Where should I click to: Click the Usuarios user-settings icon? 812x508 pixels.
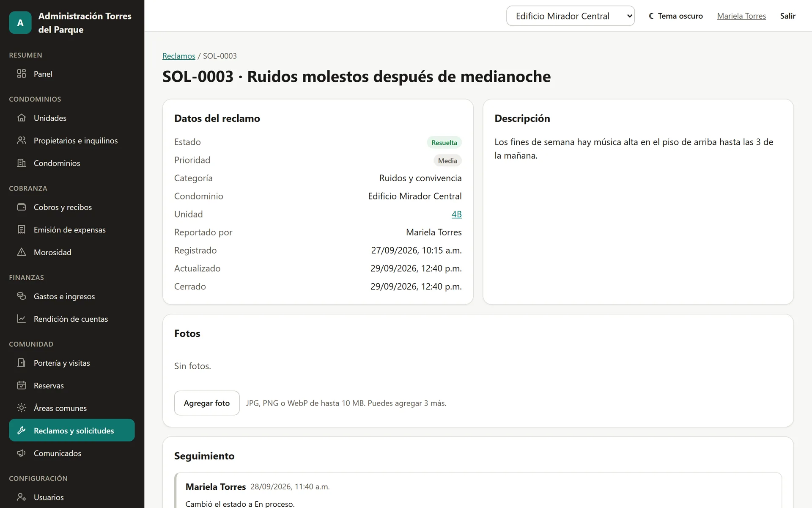[x=22, y=497]
